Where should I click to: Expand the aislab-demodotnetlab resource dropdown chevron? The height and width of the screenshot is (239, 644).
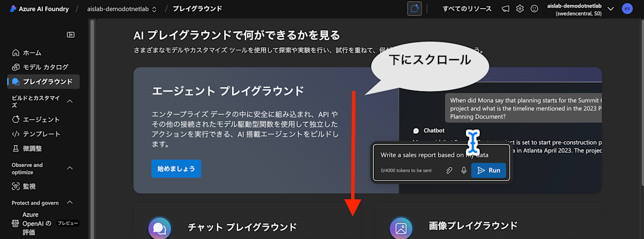pos(610,9)
